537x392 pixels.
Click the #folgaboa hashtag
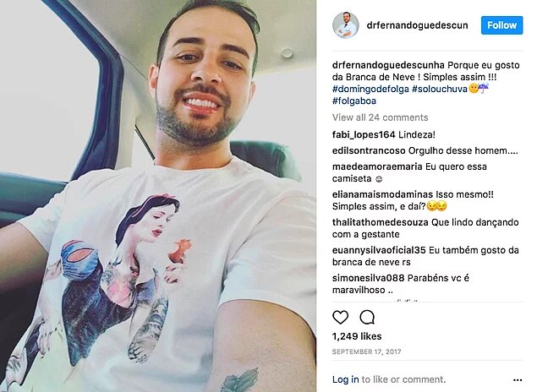(354, 101)
